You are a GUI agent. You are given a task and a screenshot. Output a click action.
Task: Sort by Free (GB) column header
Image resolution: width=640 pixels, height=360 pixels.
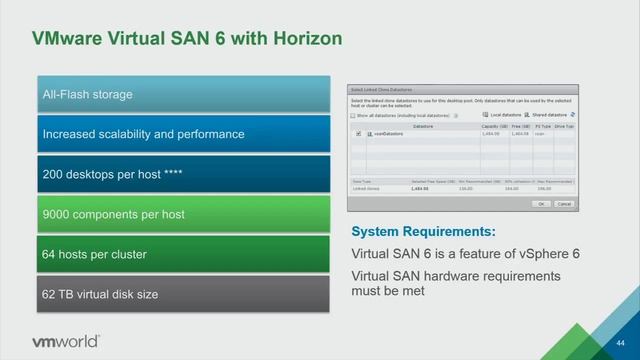[521, 127]
